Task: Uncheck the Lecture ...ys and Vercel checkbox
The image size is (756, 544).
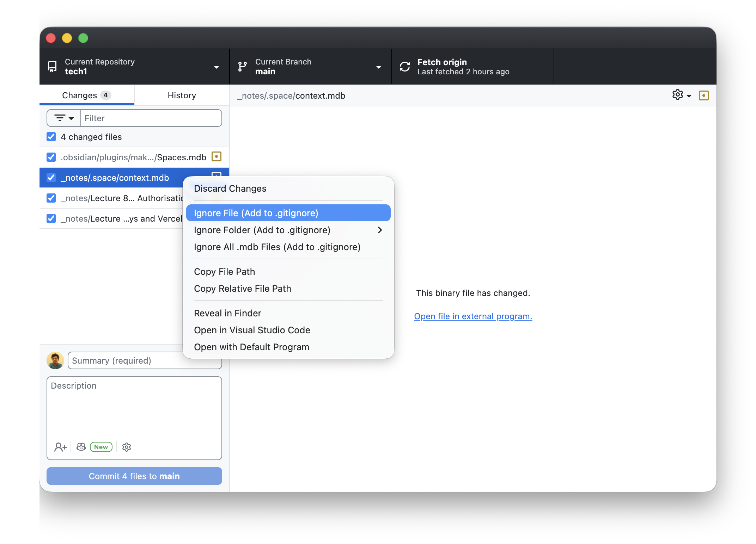Action: (x=51, y=218)
